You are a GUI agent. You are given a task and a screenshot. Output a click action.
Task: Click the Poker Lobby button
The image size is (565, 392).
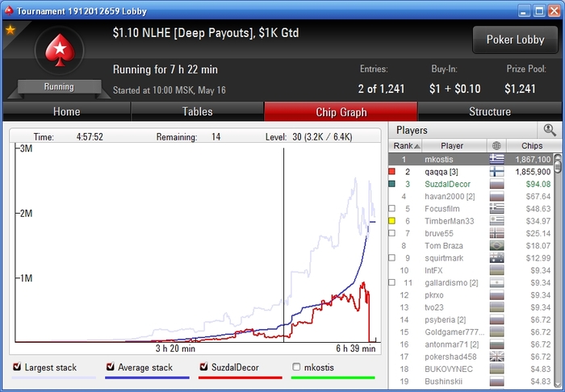(x=515, y=40)
